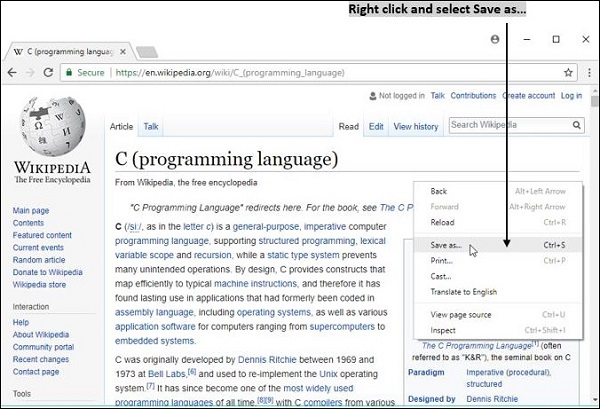Open the Help sidebar link
The width and height of the screenshot is (600, 409).
tap(21, 322)
